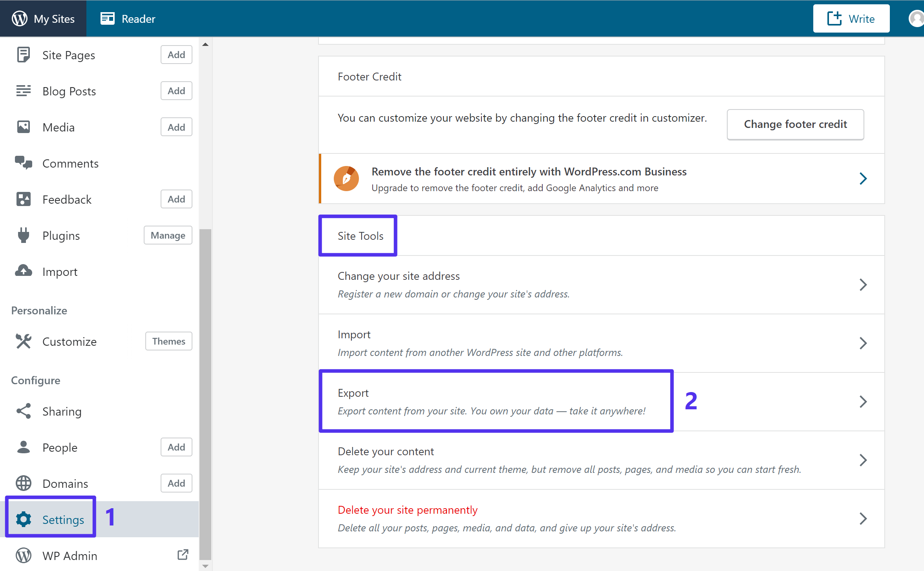Click Delete your site permanently link
The width and height of the screenshot is (924, 571).
[x=408, y=510]
